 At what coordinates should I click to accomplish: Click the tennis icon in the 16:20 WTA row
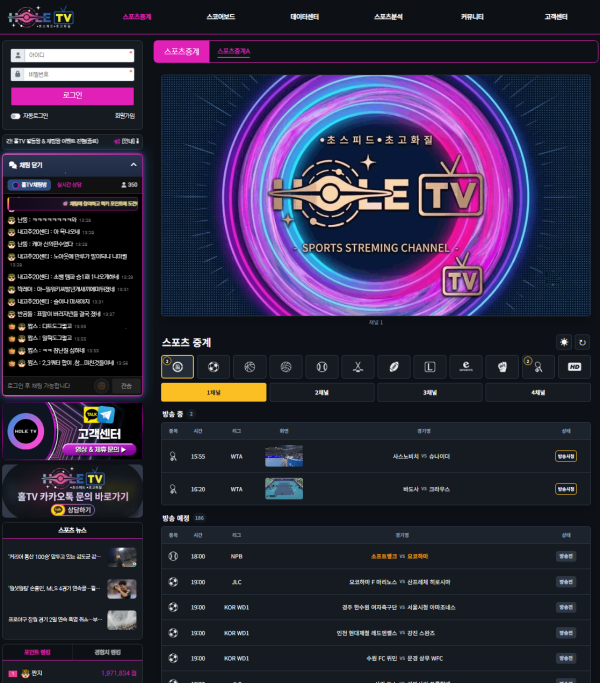173,489
